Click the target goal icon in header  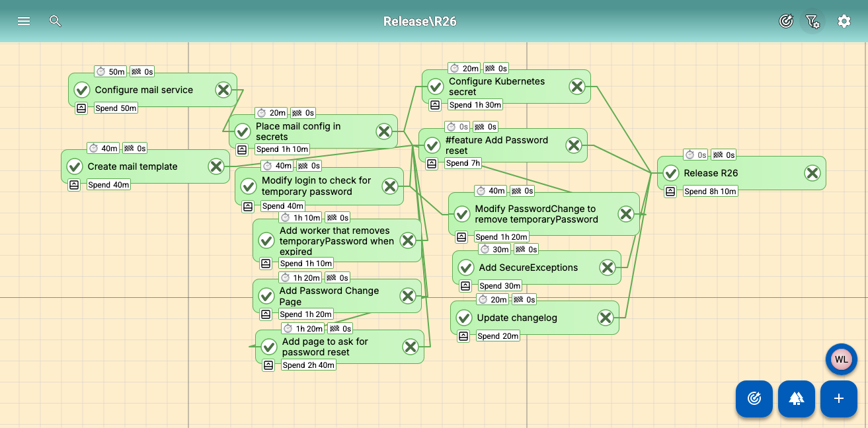tap(785, 21)
